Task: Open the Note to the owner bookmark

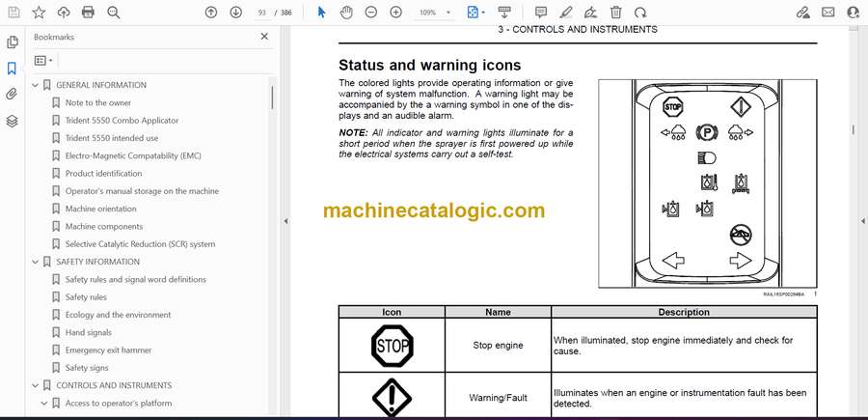Action: coord(98,102)
